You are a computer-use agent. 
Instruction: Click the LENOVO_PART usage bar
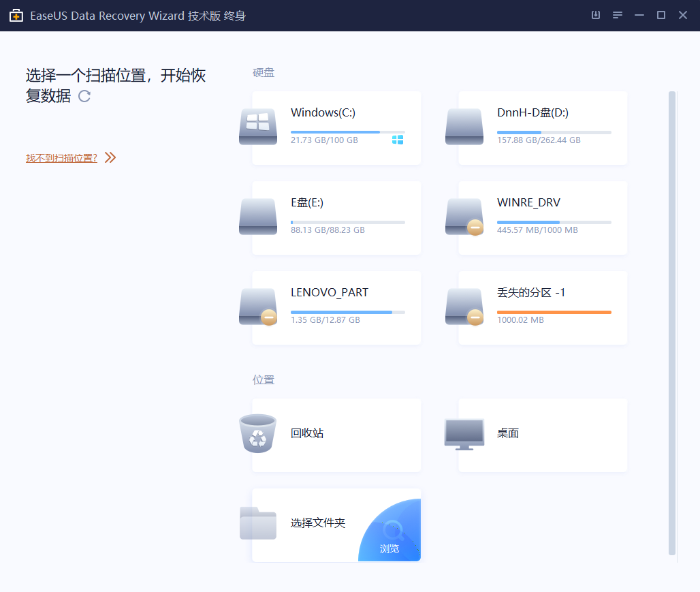[x=348, y=312]
